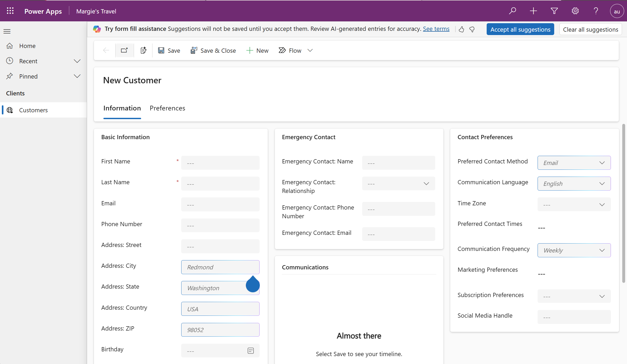Viewport: 627px width, 364px height.
Task: Open the record in new window
Action: point(125,50)
